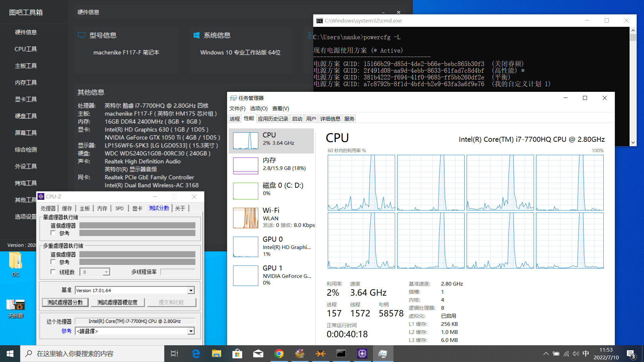644x362 pixels.
Task: Open Google Chrome from the taskbar
Action: [279, 354]
